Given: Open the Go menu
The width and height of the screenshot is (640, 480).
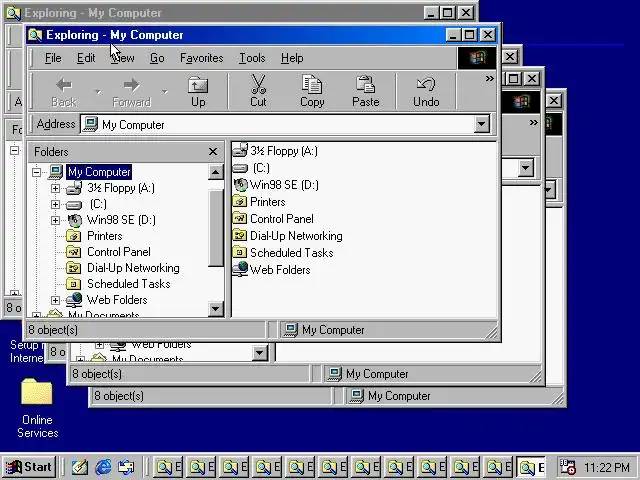Looking at the screenshot, I should pyautogui.click(x=157, y=58).
